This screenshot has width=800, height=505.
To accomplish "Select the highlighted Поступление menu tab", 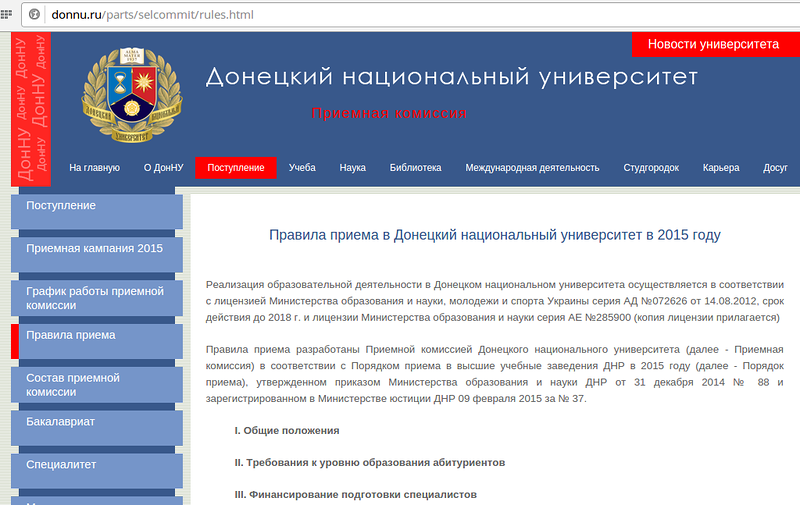I will pos(236,168).
